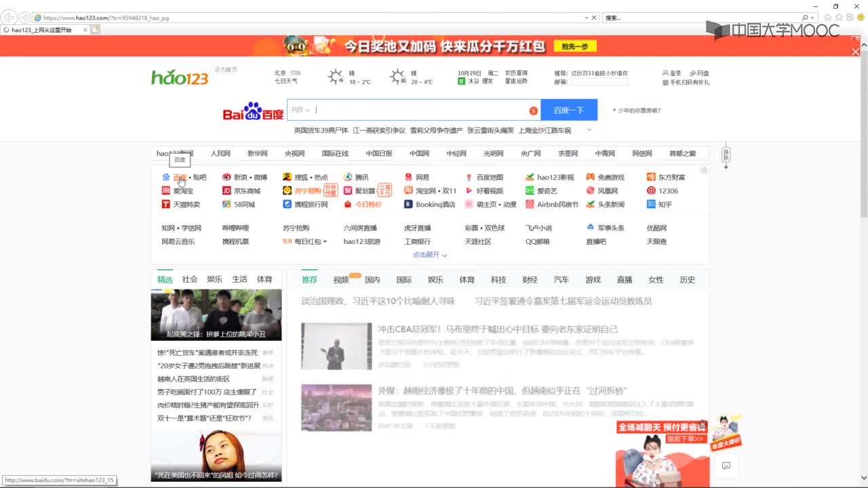Switch to the 国内 news tab
The height and width of the screenshot is (488, 868).
[x=372, y=279]
